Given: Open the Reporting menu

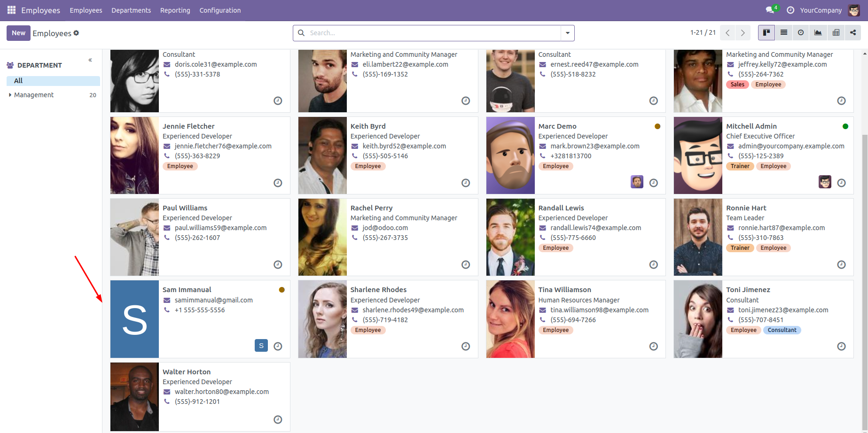Looking at the screenshot, I should click(x=175, y=10).
